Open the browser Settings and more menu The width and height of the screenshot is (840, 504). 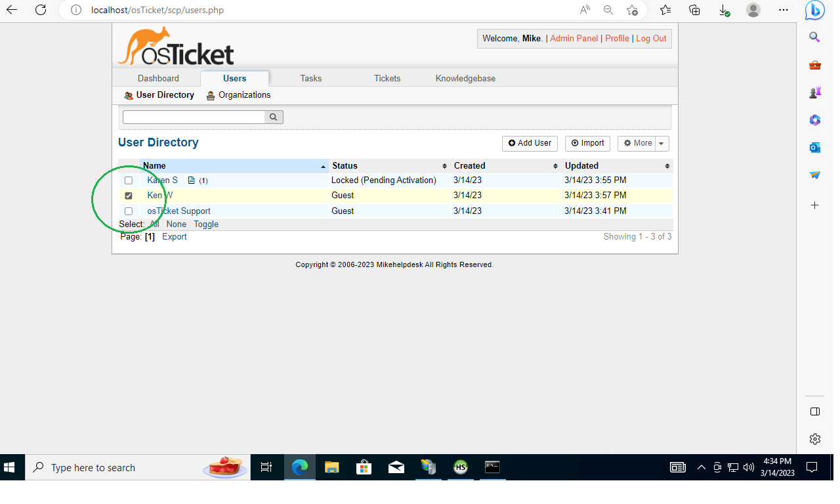coord(784,10)
